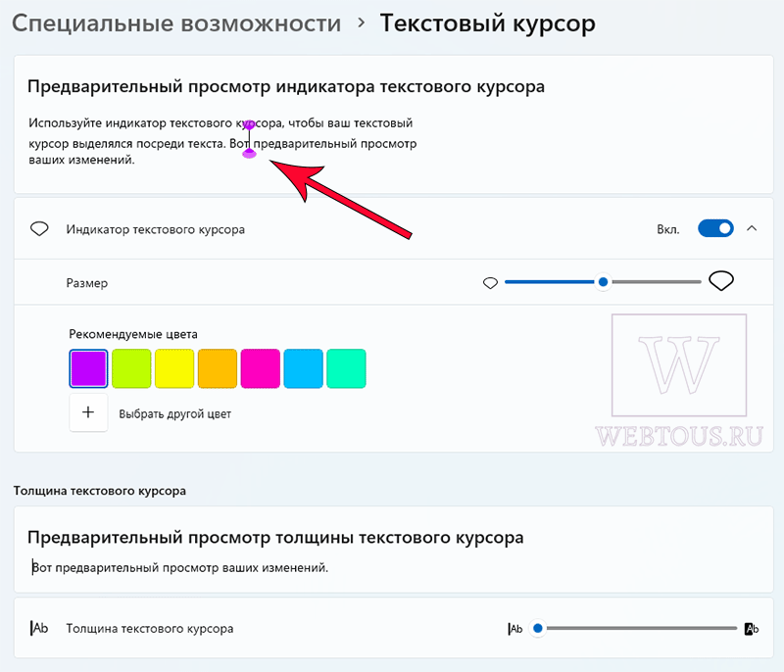
Task: Select the sky blue recommended color
Action: point(304,368)
